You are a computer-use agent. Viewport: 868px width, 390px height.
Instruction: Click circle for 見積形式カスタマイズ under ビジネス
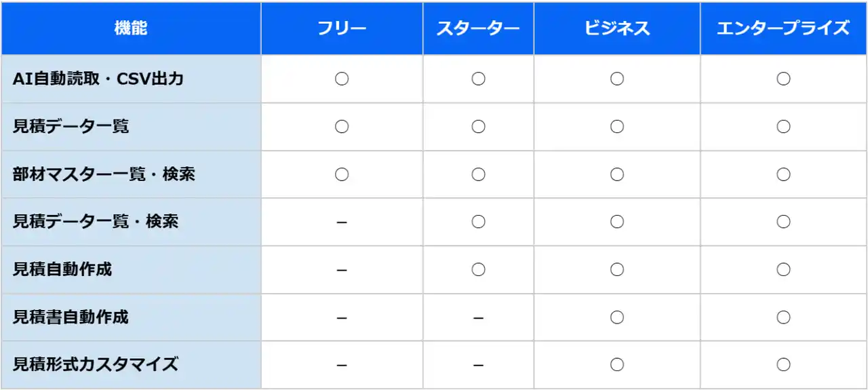coord(616,364)
